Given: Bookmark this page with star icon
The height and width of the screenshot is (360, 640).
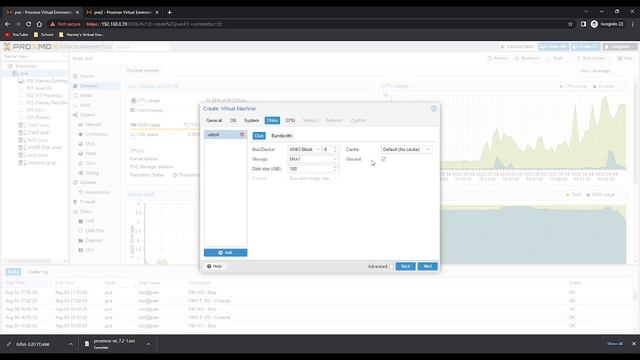Looking at the screenshot, I should (x=570, y=24).
